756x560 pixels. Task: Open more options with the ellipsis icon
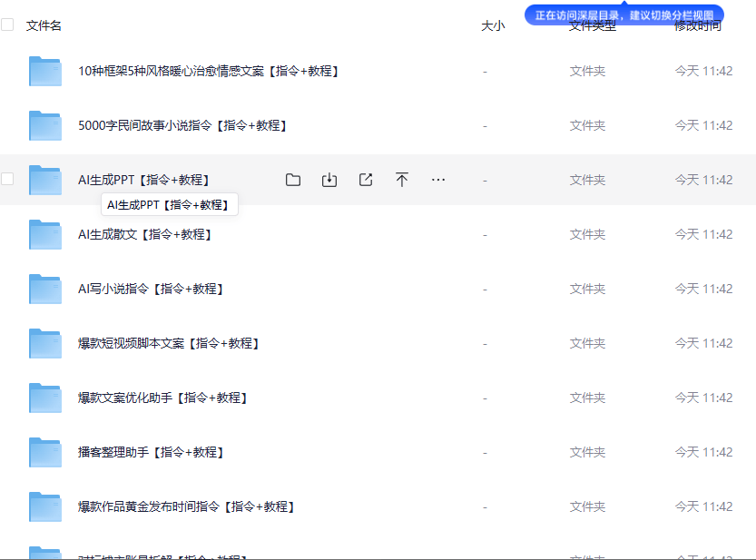pos(438,180)
